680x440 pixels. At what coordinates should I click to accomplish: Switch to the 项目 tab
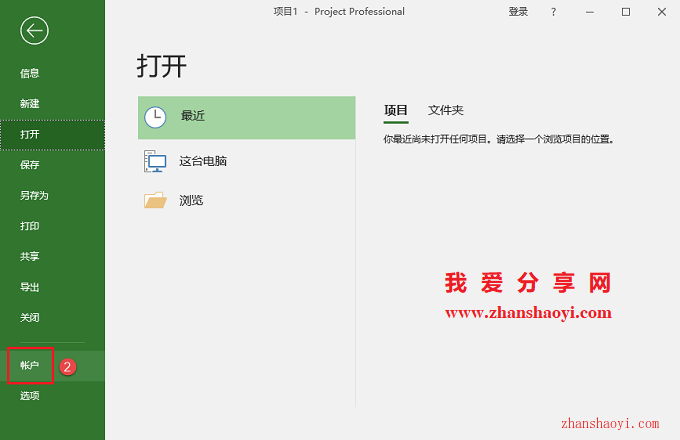[396, 111]
